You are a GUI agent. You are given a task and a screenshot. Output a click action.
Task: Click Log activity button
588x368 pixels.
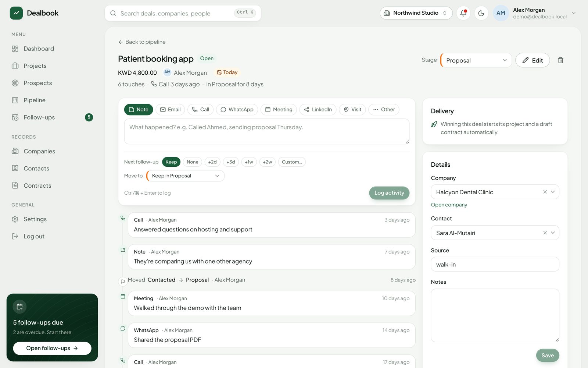click(x=389, y=193)
